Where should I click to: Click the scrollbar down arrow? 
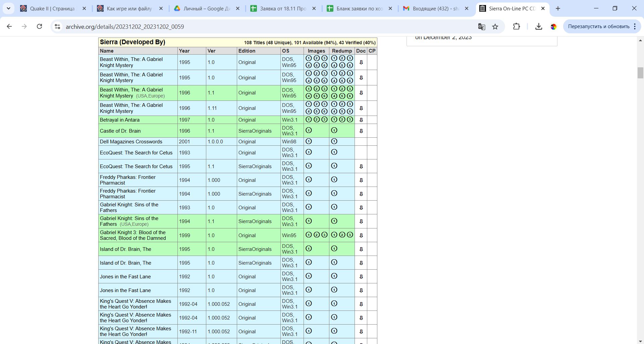click(x=640, y=341)
